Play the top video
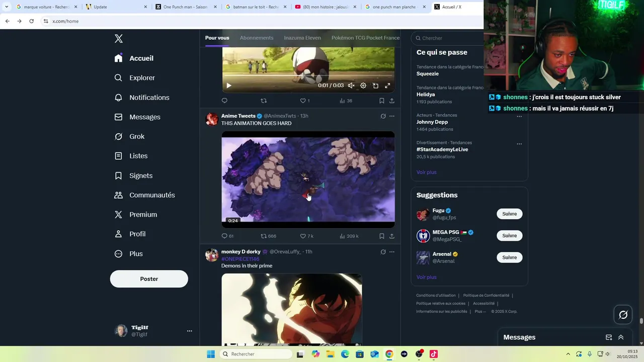 tap(228, 85)
